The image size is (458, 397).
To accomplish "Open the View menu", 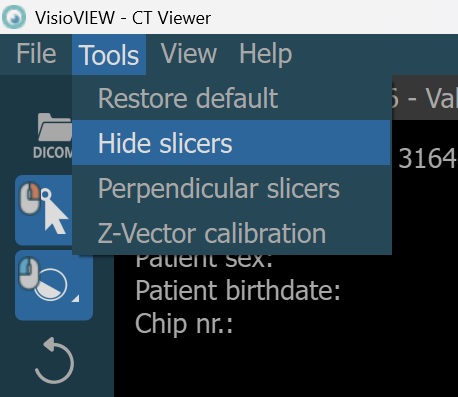I will 189,54.
